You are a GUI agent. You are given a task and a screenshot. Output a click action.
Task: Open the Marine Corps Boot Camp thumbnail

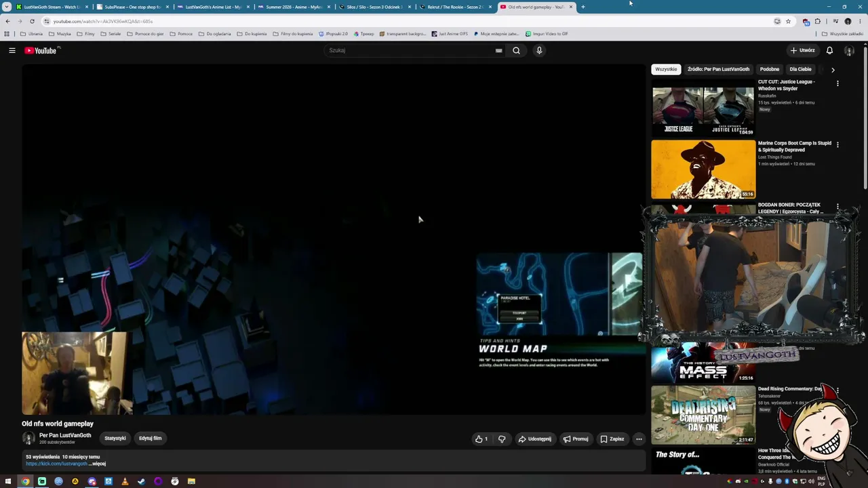tap(703, 169)
